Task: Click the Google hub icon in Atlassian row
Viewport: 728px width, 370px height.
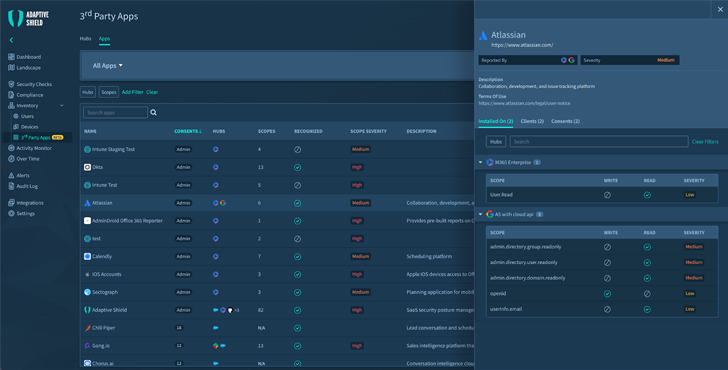Action: coord(223,203)
